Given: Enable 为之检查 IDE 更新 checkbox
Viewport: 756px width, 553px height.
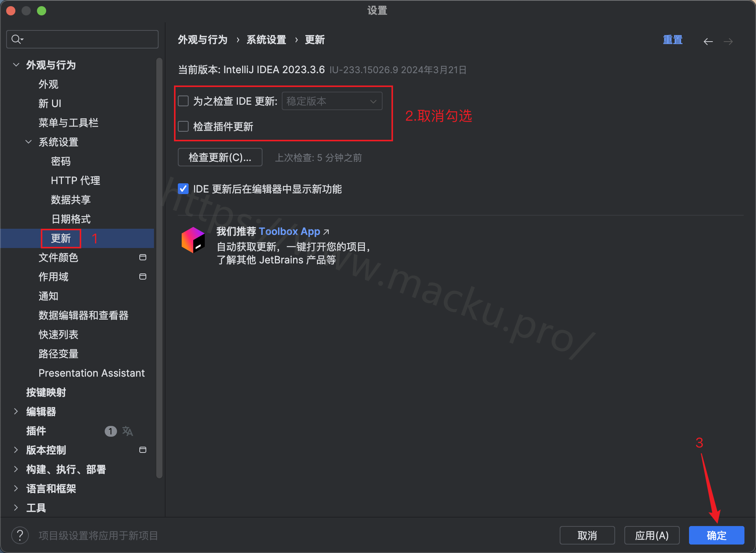Looking at the screenshot, I should coord(183,101).
